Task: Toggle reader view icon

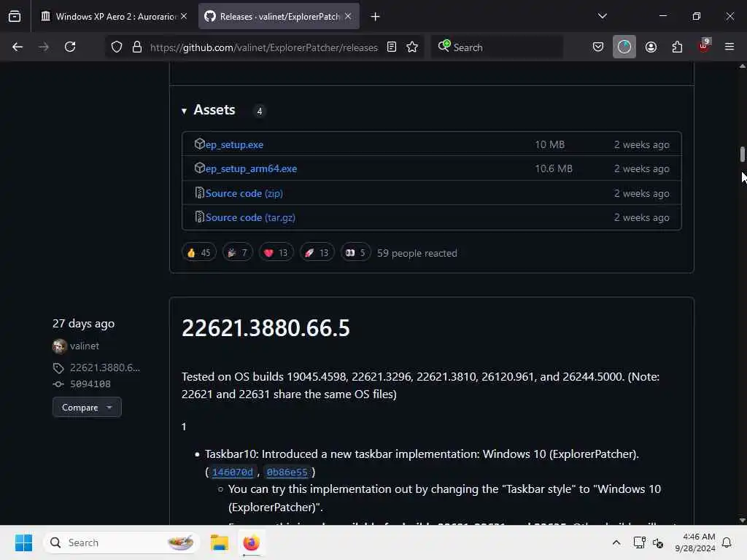Action: (392, 47)
